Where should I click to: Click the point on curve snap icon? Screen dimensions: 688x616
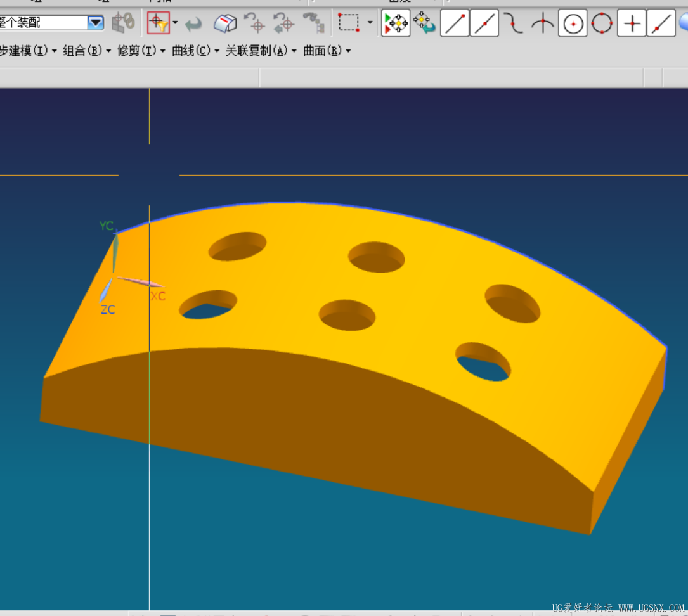pos(661,23)
